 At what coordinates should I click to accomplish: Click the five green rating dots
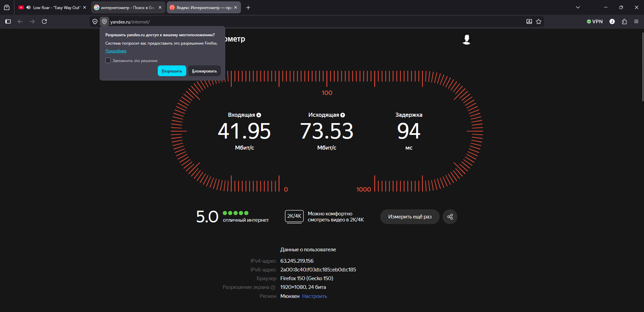coord(236,213)
